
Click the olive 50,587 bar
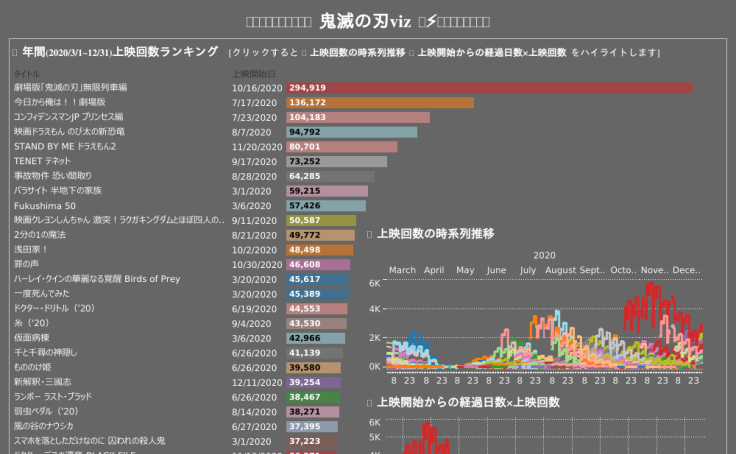(321, 220)
